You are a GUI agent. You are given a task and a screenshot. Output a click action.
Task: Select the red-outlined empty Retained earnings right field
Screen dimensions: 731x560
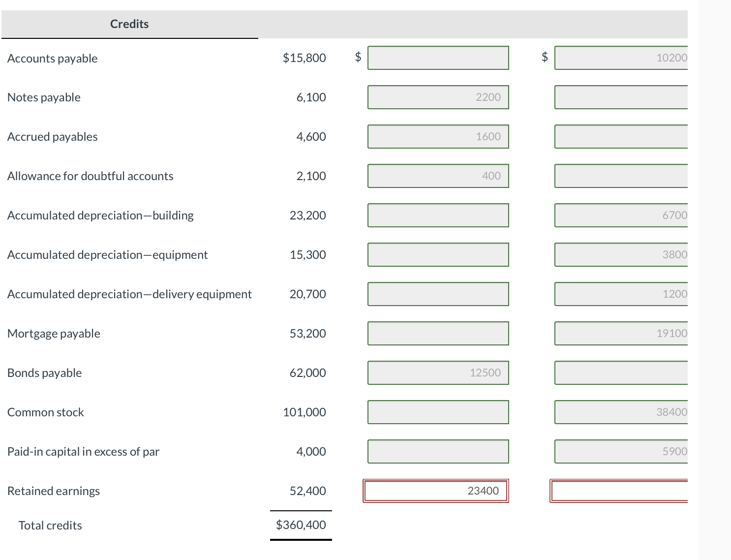tap(620, 491)
